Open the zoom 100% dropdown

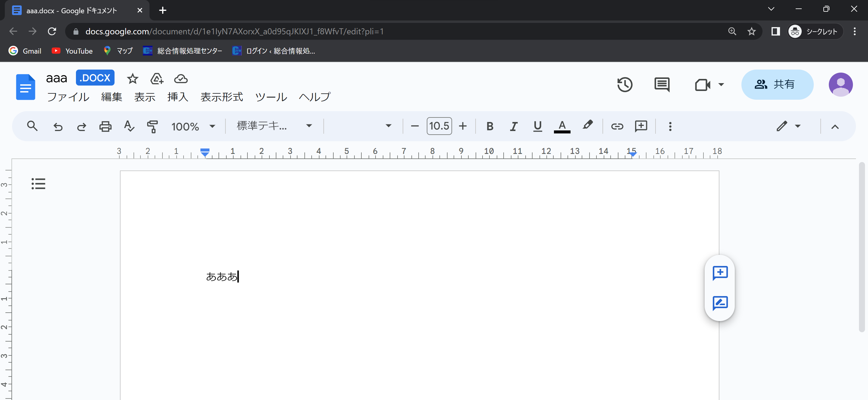pos(193,126)
